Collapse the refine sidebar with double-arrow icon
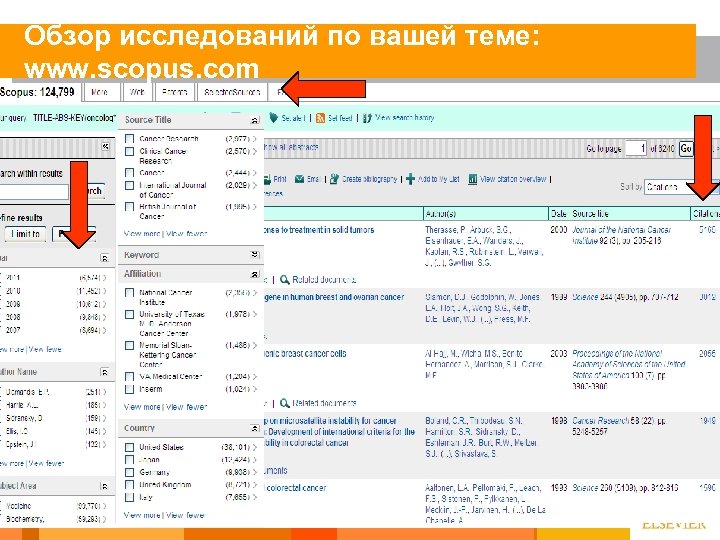 (105, 146)
